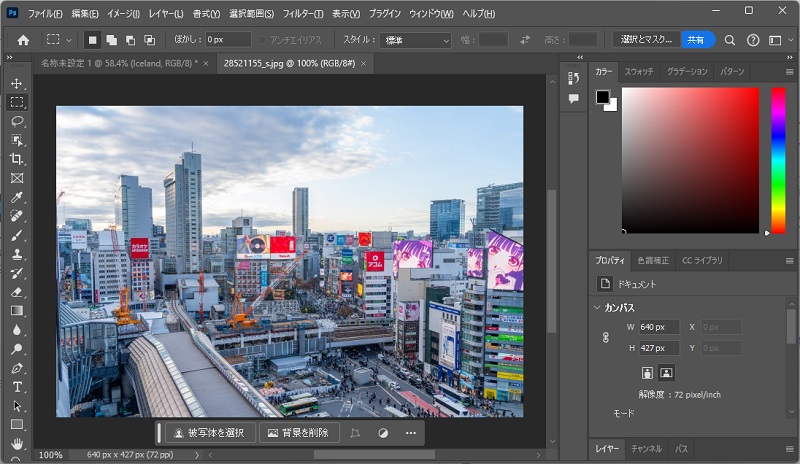Screen dimensions: 800x464
Task: Open the イメージ menu
Action: pyautogui.click(x=123, y=14)
